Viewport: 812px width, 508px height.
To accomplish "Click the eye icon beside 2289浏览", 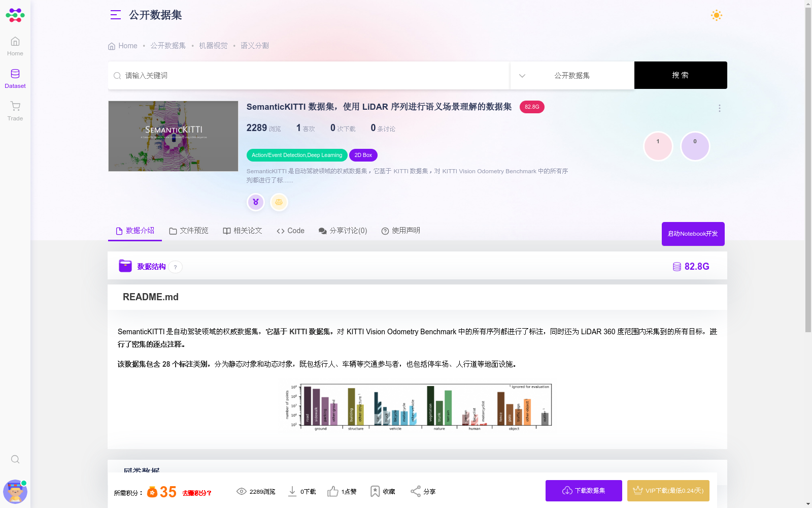I will [242, 491].
